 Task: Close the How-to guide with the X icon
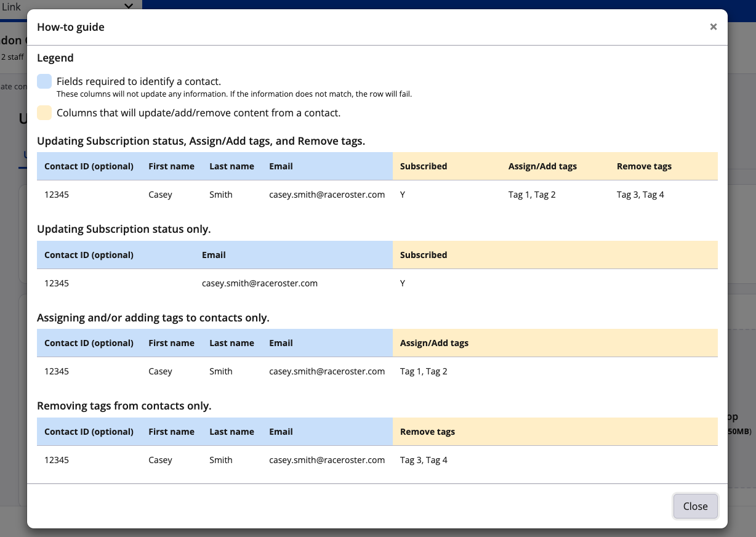pyautogui.click(x=713, y=26)
